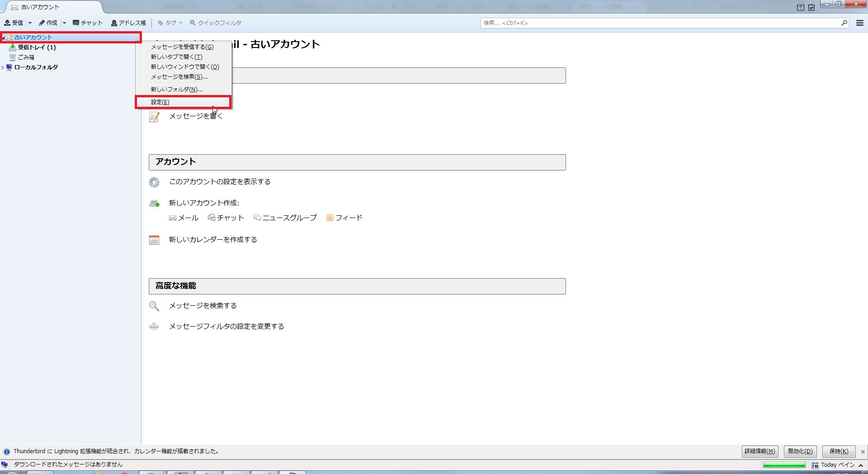Click the magnifier icon in search box
The height and width of the screenshot is (474, 868).
point(844,23)
